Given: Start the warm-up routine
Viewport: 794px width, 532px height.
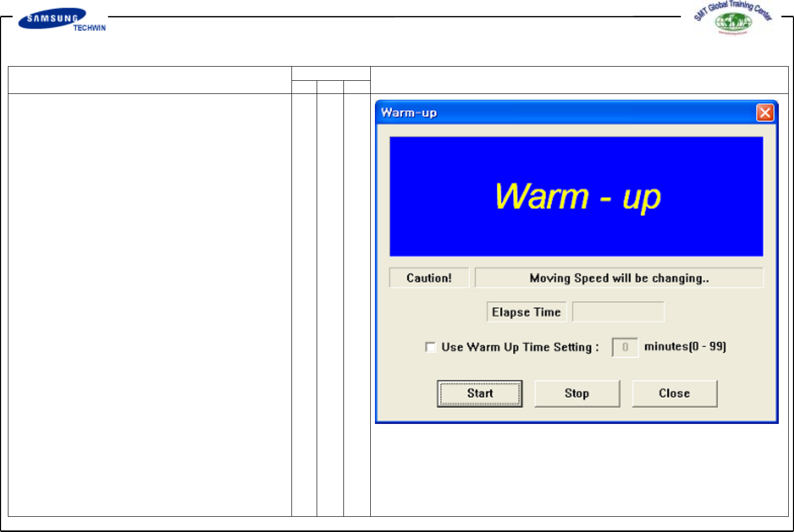Looking at the screenshot, I should 479,393.
